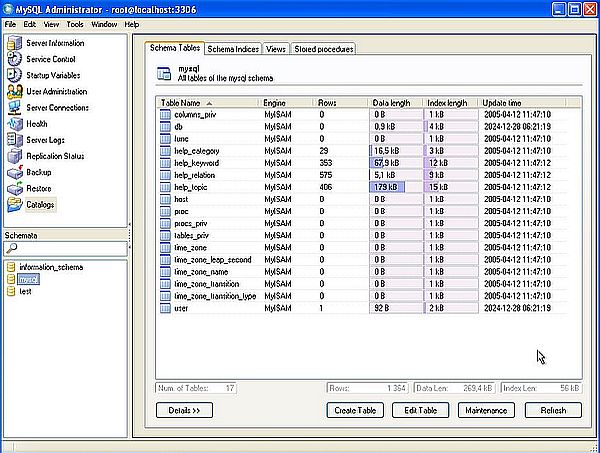Click the Maintenance button
Screen dimensions: 600x453
point(486,410)
